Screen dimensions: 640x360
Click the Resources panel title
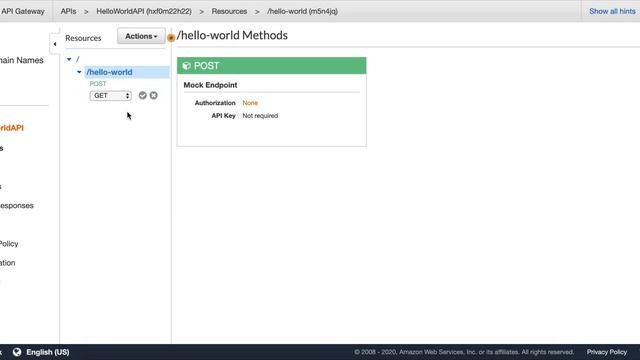tap(83, 38)
